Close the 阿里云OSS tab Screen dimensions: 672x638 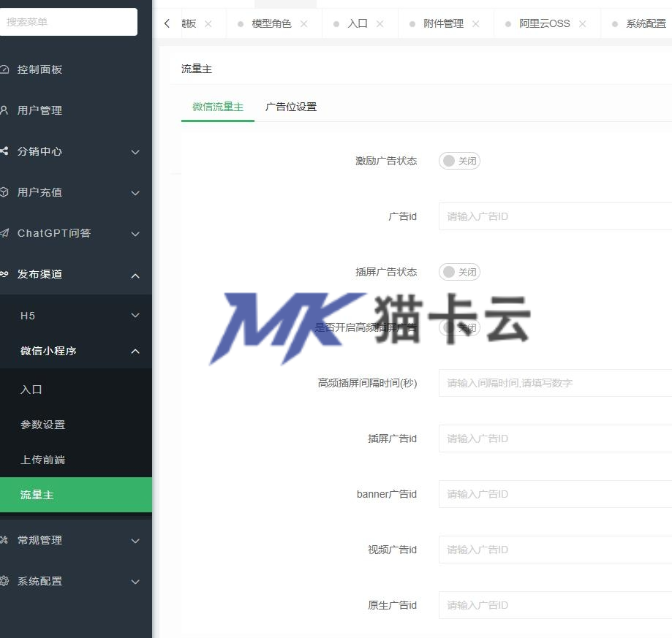pos(583,24)
